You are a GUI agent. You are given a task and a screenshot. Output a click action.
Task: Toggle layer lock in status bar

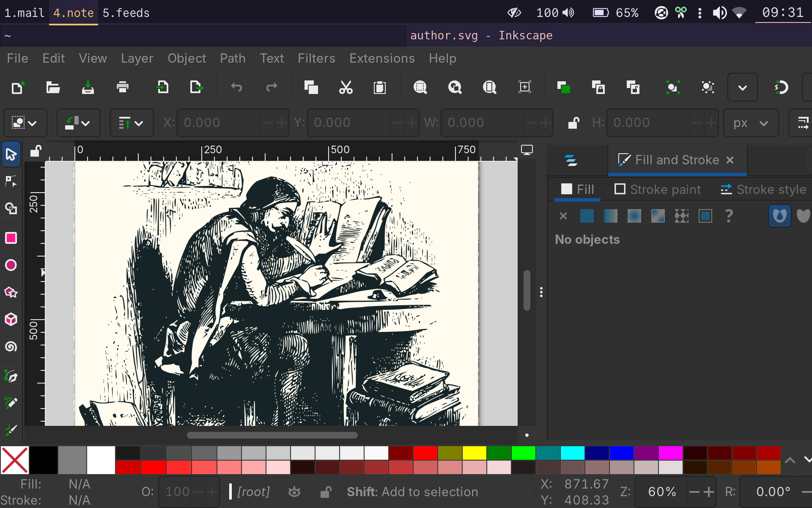[x=325, y=492]
